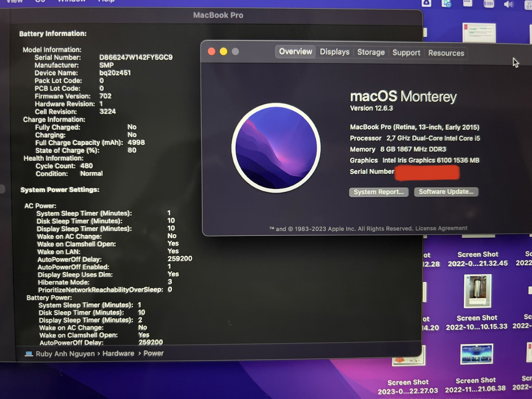Select Ruby Anh Nguyen in path bar
This screenshot has height=399, width=532.
[x=65, y=354]
